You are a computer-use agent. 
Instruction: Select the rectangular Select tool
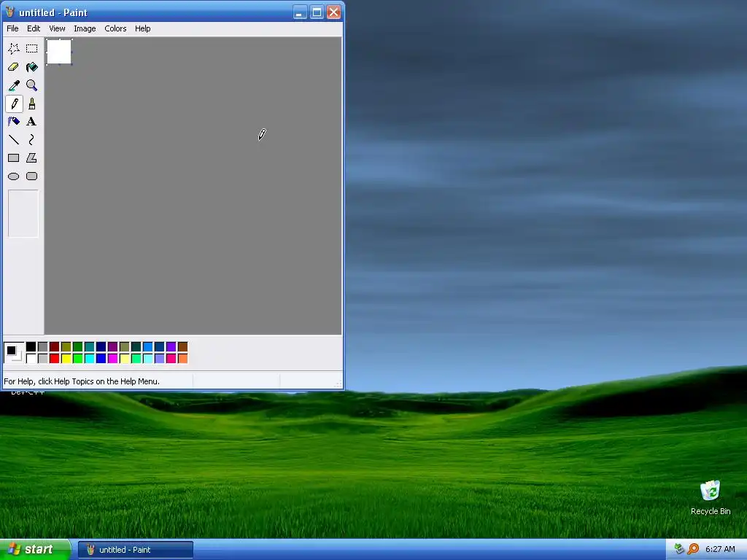[x=31, y=49]
